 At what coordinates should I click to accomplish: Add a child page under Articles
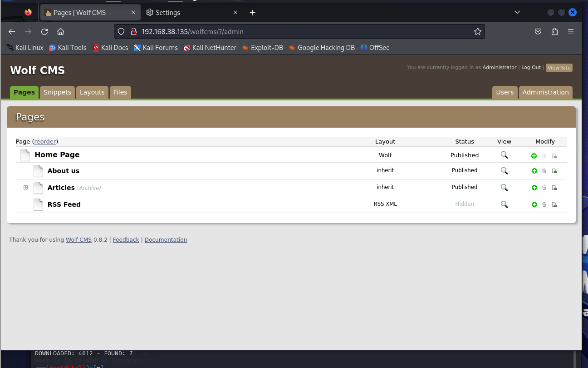coord(534,188)
